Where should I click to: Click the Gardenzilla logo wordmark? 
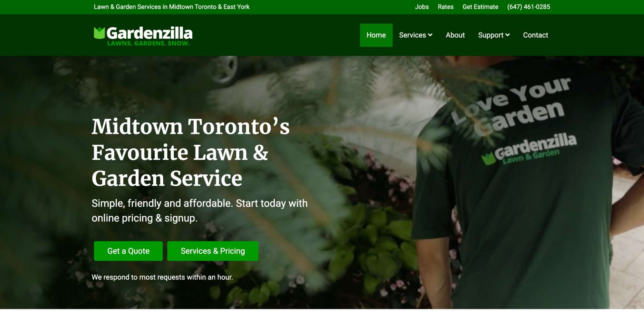point(149,33)
